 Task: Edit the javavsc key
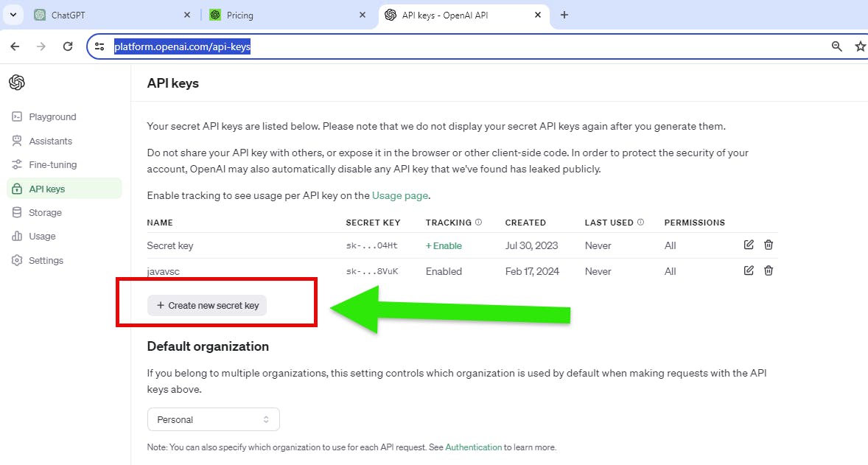(749, 270)
